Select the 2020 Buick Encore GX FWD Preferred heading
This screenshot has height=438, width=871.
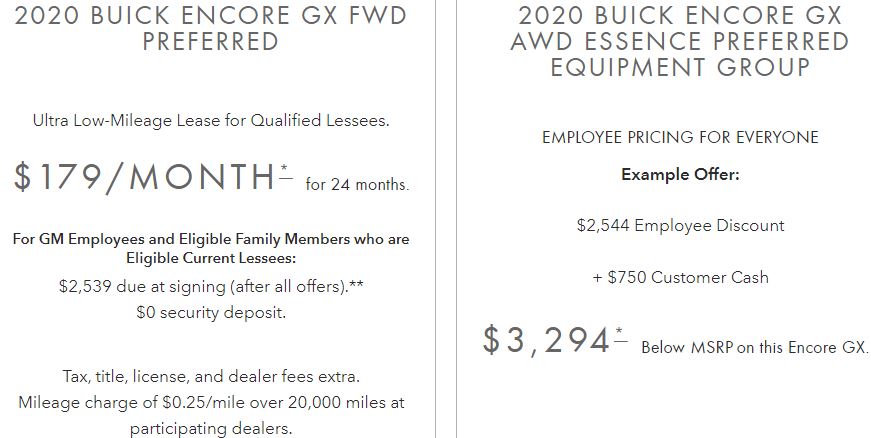click(x=211, y=28)
